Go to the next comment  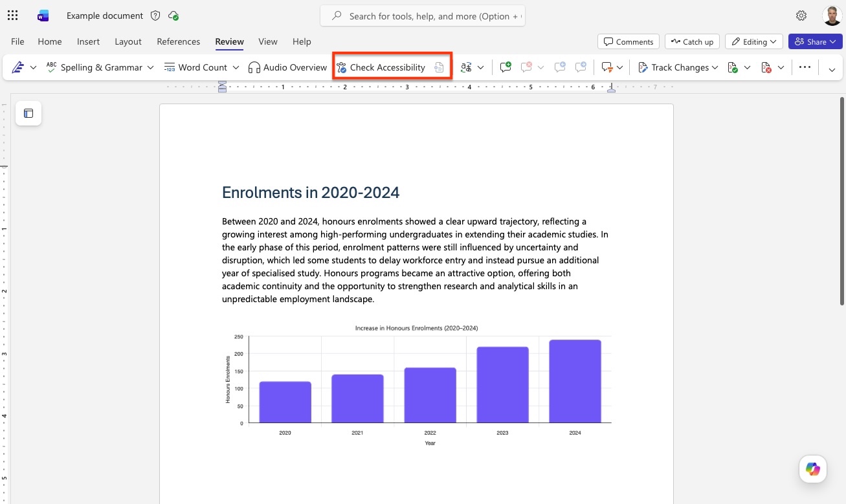point(581,67)
